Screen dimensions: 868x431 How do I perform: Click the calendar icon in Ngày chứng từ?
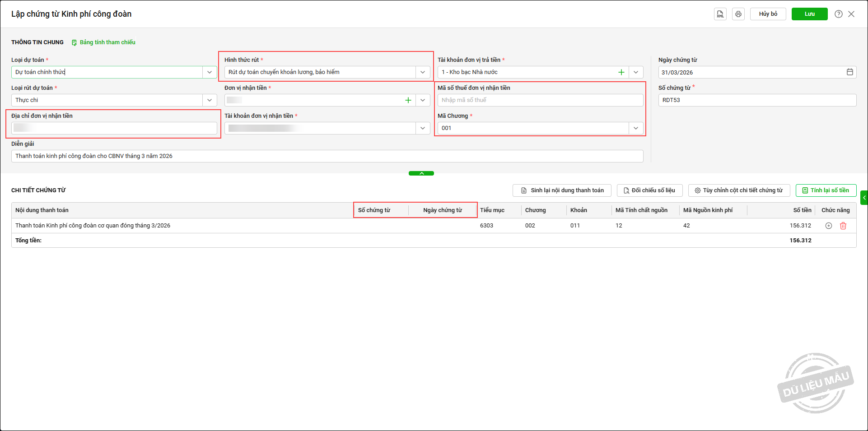[849, 72]
